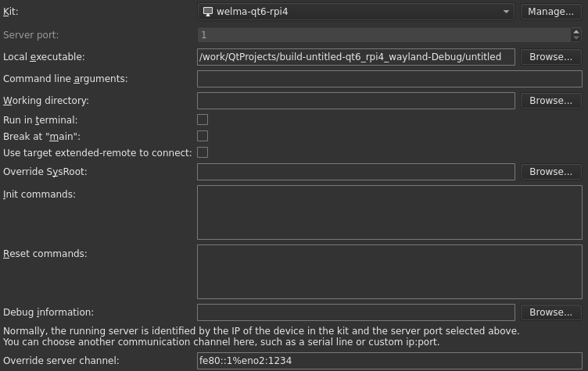Click the Working directory text field
The height and width of the screenshot is (371, 588).
click(356, 101)
